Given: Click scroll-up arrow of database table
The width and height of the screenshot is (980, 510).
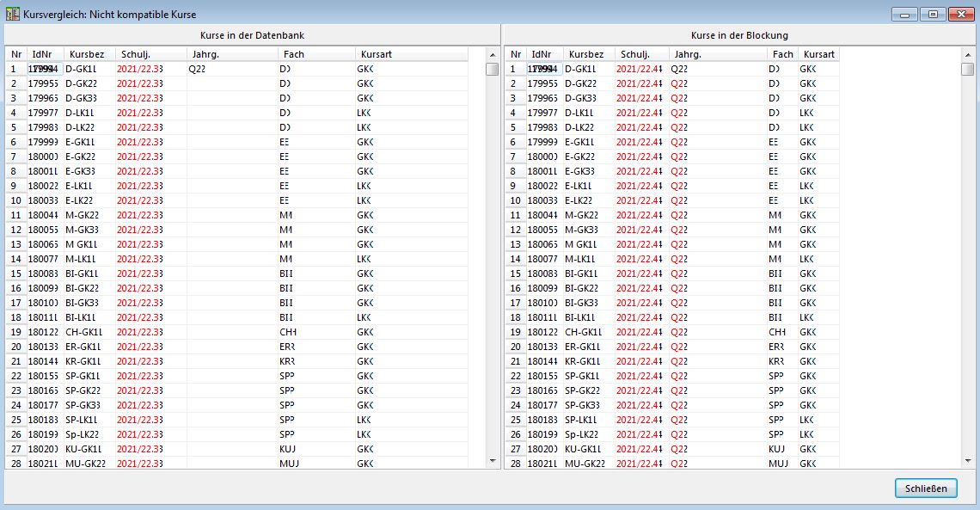Looking at the screenshot, I should [x=493, y=55].
